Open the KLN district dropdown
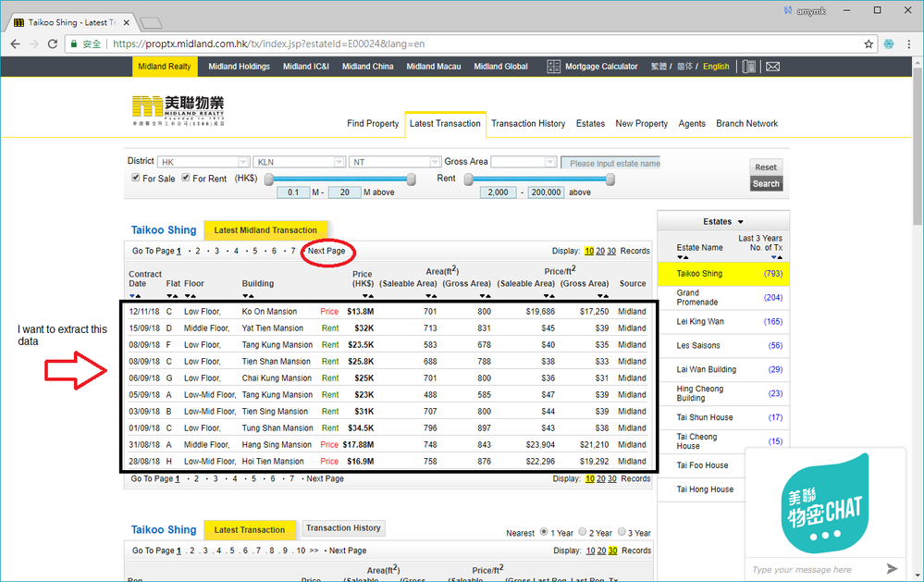The height and width of the screenshot is (582, 924). pos(299,162)
